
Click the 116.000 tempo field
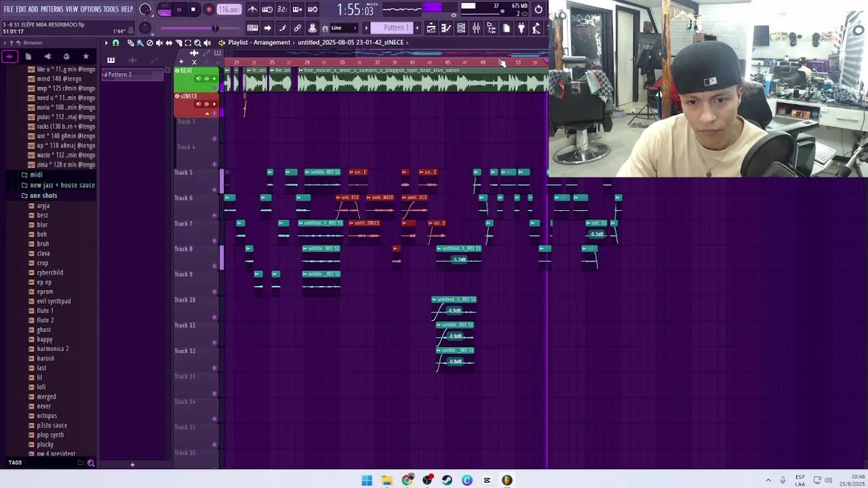click(x=229, y=9)
